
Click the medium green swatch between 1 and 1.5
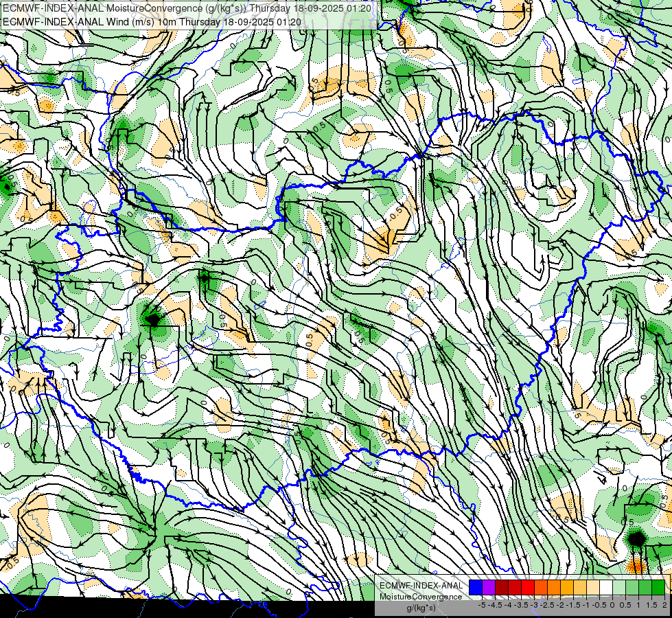pyautogui.click(x=645, y=588)
